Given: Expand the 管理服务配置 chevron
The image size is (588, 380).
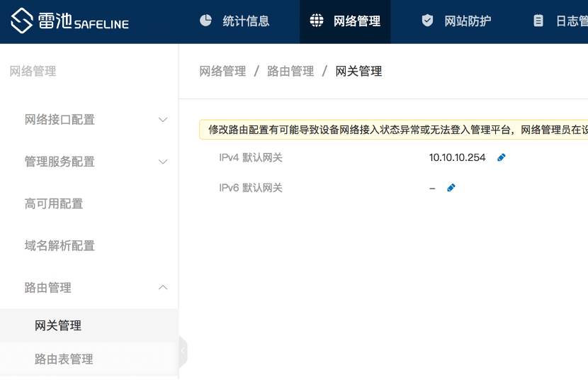Looking at the screenshot, I should (x=163, y=162).
